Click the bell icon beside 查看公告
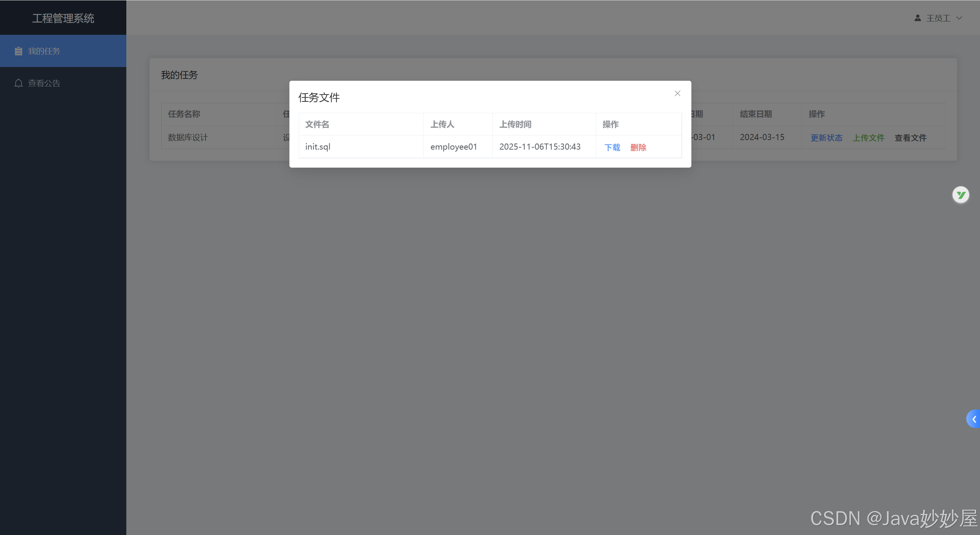Image resolution: width=980 pixels, height=535 pixels. (18, 83)
